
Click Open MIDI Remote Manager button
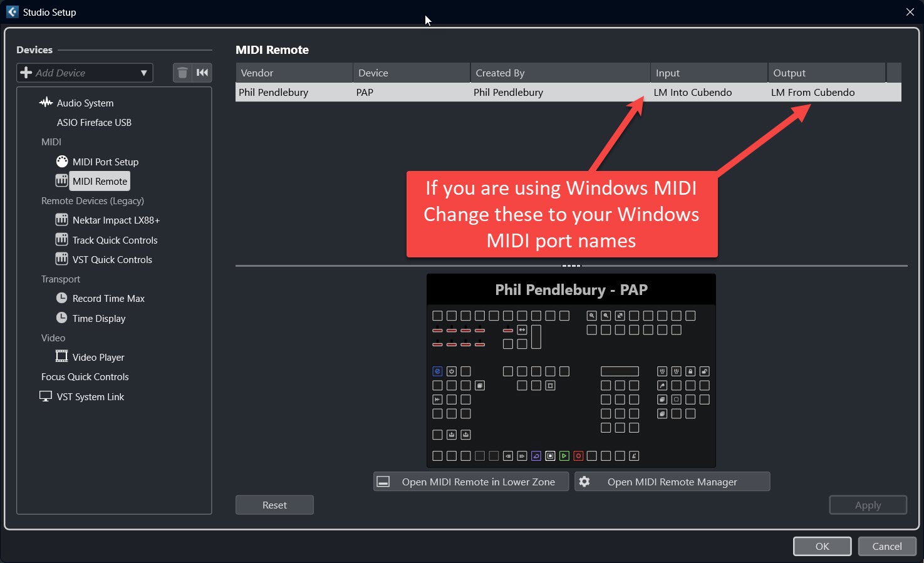(672, 482)
